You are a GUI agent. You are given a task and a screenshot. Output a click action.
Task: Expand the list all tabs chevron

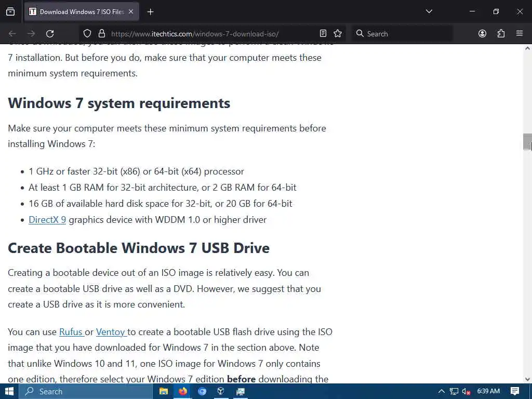(x=429, y=11)
